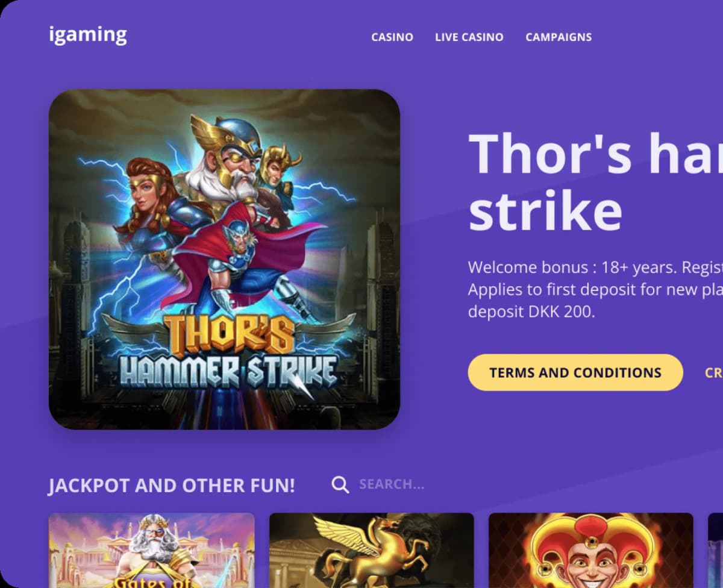Click the igaming logo
723x588 pixels.
[x=88, y=35]
